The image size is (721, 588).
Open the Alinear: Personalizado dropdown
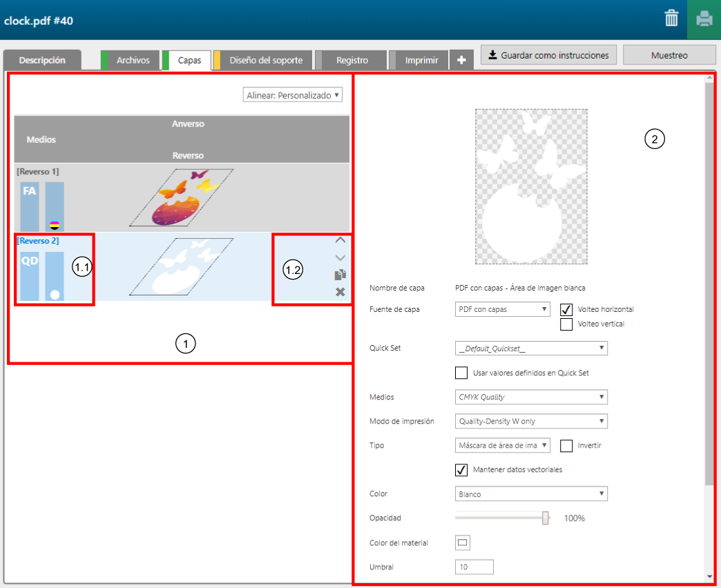tap(293, 95)
